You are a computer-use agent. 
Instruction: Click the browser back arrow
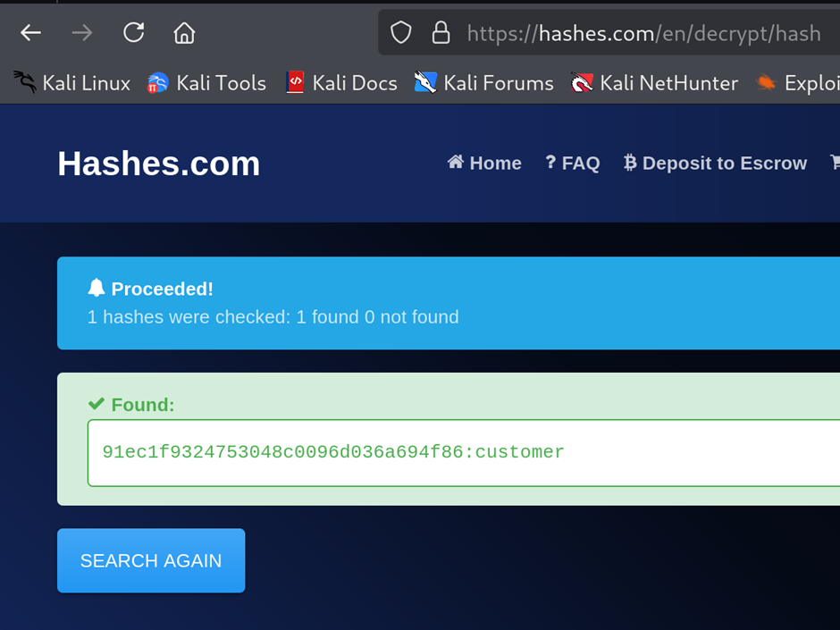[x=30, y=33]
